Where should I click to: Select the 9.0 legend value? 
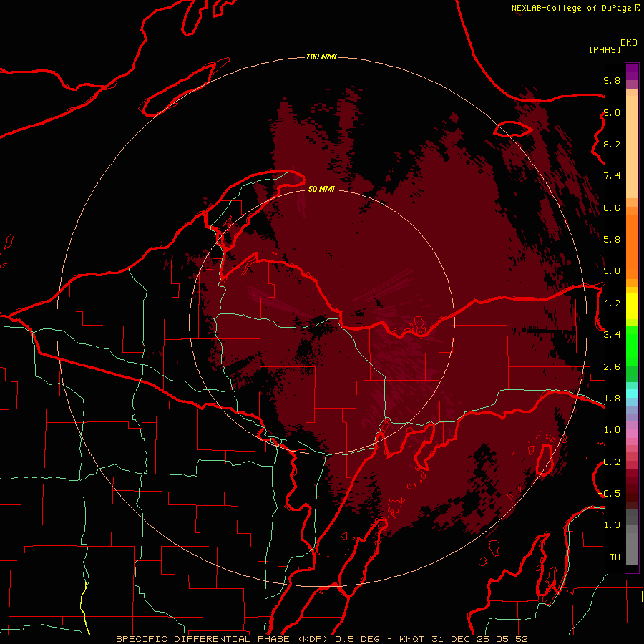click(612, 112)
